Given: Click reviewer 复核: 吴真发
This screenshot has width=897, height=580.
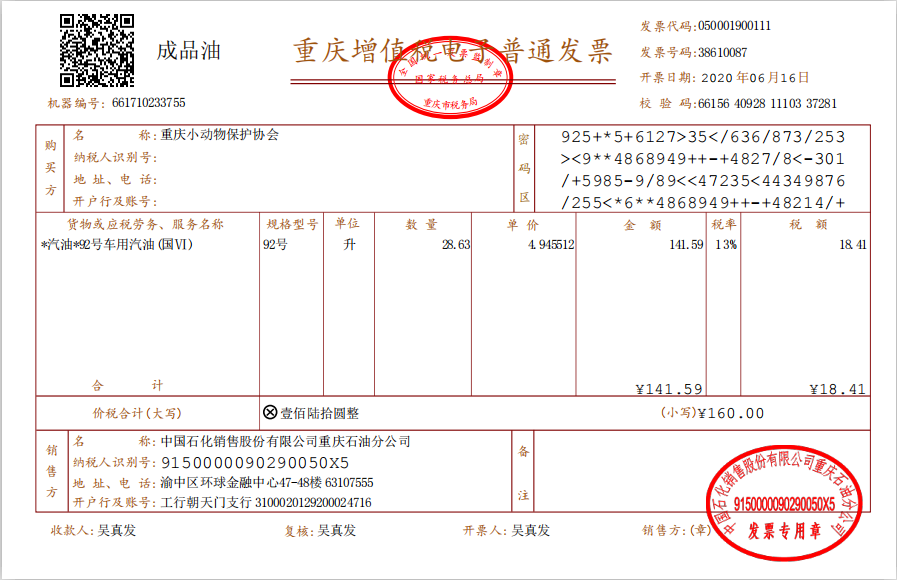Looking at the screenshot, I should (x=320, y=531).
